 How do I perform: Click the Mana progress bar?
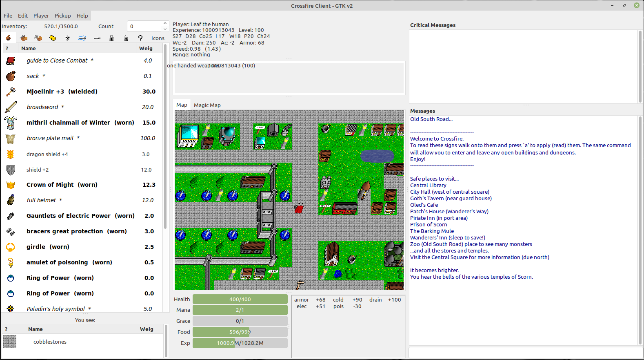[x=240, y=310]
